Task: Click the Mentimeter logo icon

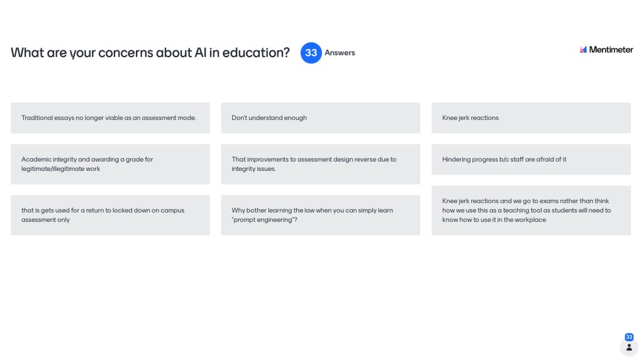Action: (584, 50)
